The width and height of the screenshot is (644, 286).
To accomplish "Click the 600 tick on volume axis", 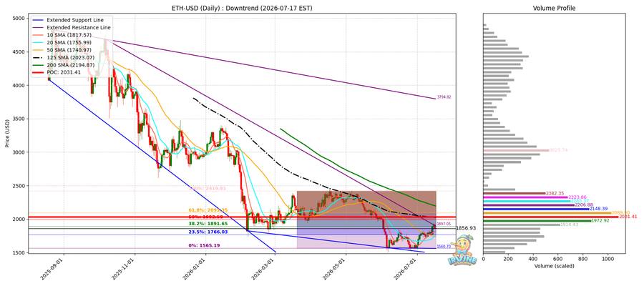I will (x=559, y=259).
